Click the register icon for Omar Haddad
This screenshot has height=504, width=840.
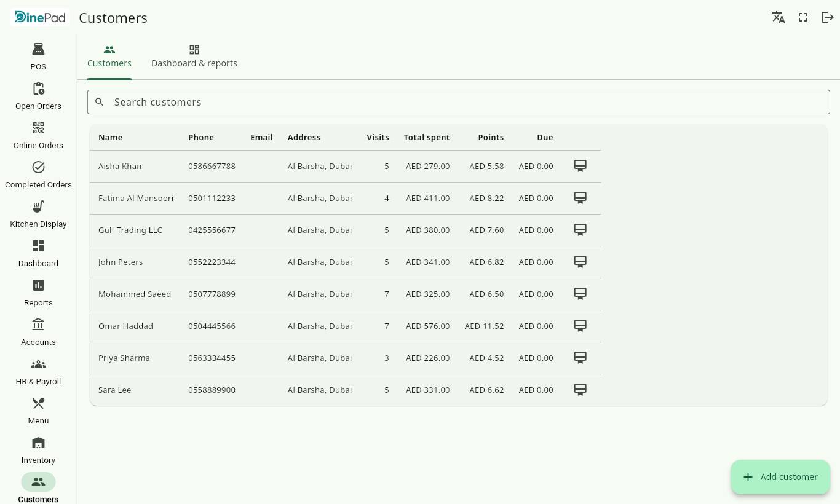pos(580,326)
